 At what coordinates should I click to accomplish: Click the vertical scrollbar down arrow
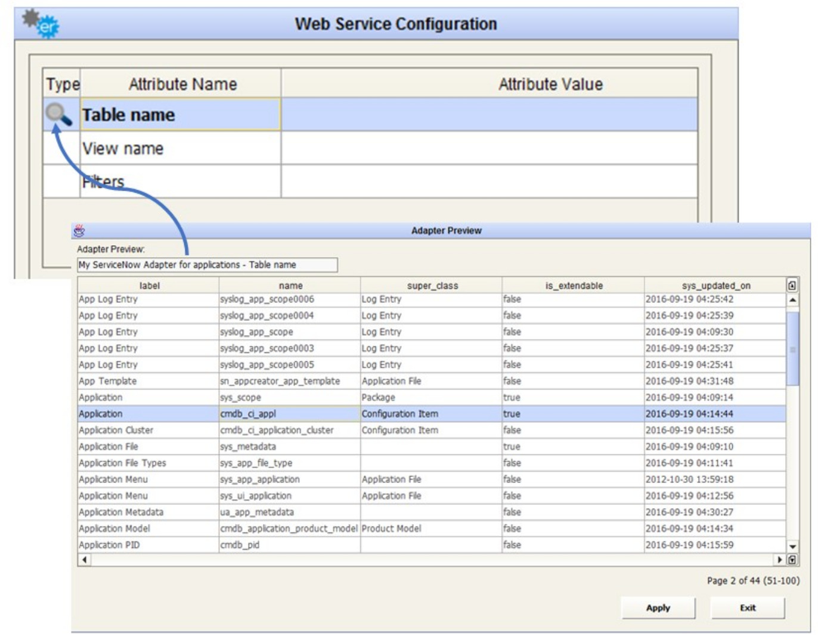pyautogui.click(x=792, y=546)
